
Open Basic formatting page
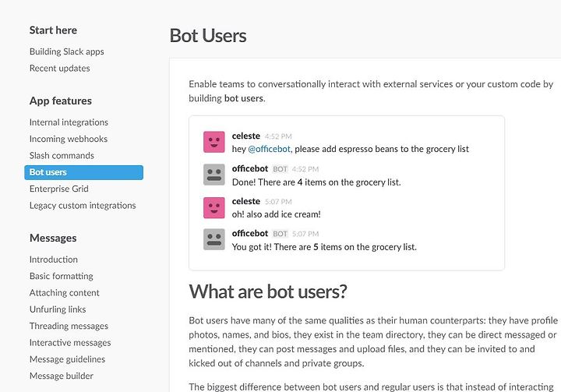click(x=62, y=276)
